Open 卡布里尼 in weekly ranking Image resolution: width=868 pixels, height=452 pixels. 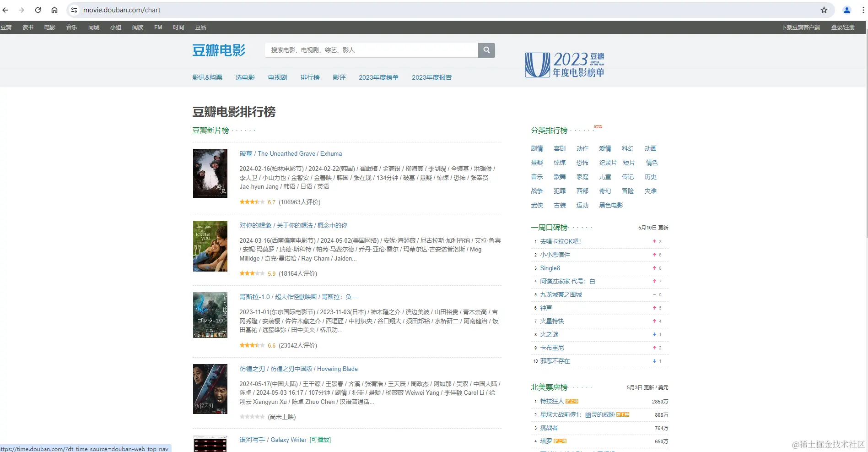552,348
